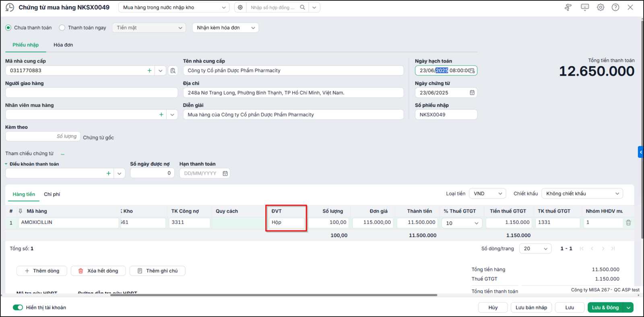The image size is (644, 317).
Task: Switch to the Hàng tiền tab
Action: point(24,194)
